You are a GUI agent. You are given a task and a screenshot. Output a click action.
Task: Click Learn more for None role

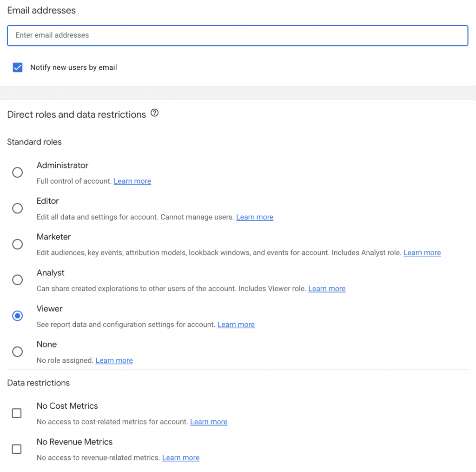pos(114,360)
